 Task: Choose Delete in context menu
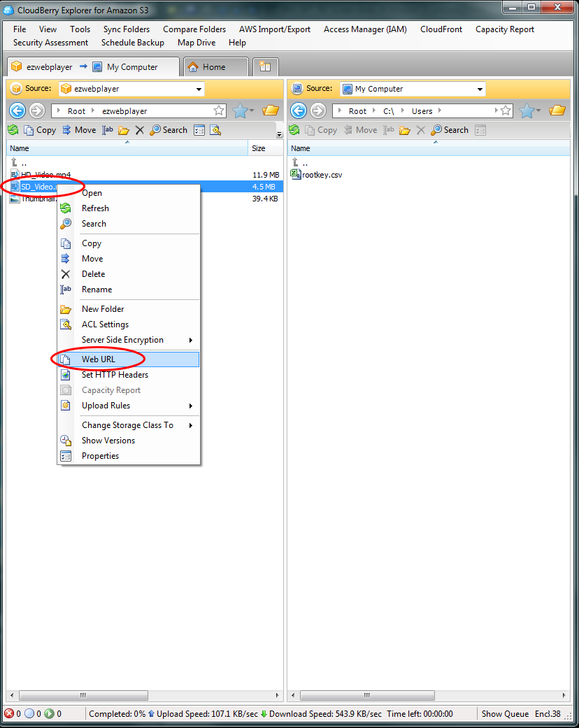[129, 274]
